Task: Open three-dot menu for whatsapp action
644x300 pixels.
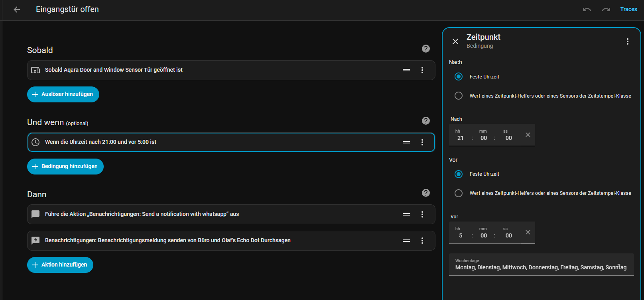Action: [x=422, y=214]
